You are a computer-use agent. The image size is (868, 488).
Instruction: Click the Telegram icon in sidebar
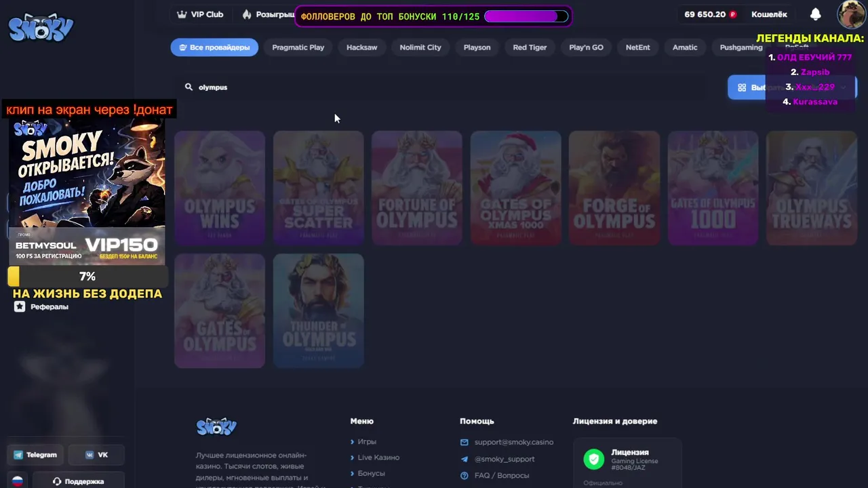tap(18, 455)
